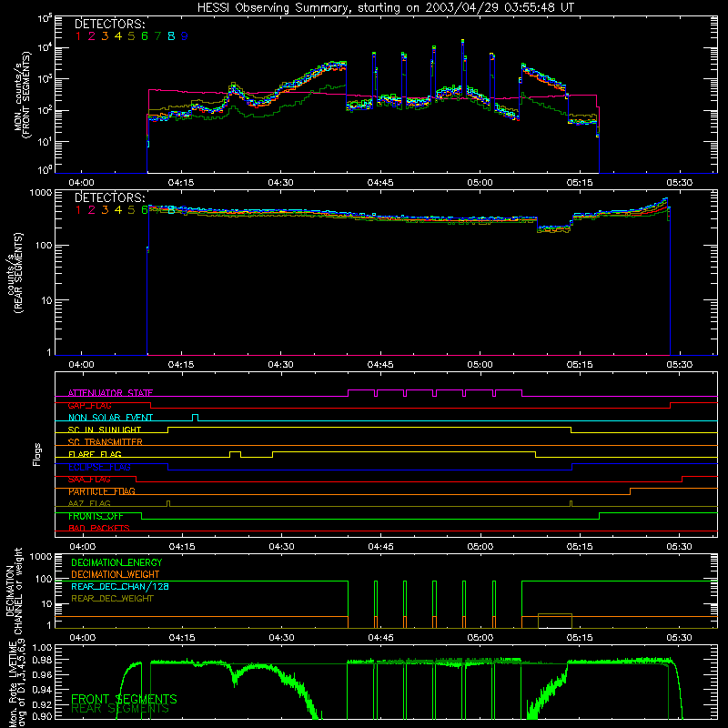Click the ECLIPSE_FLAG label
The height and width of the screenshot is (728, 728).
[x=99, y=467]
